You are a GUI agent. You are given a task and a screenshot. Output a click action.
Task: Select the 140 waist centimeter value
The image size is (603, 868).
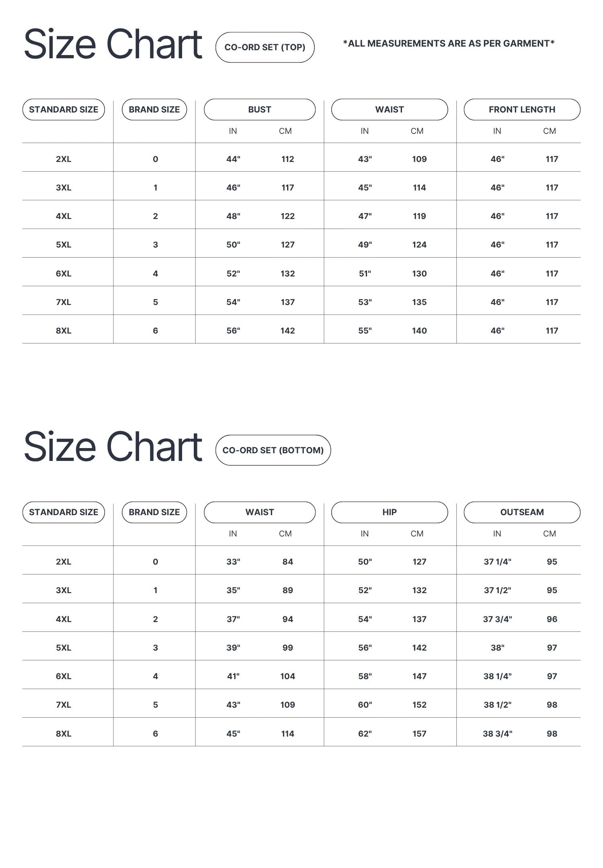[x=419, y=331]
